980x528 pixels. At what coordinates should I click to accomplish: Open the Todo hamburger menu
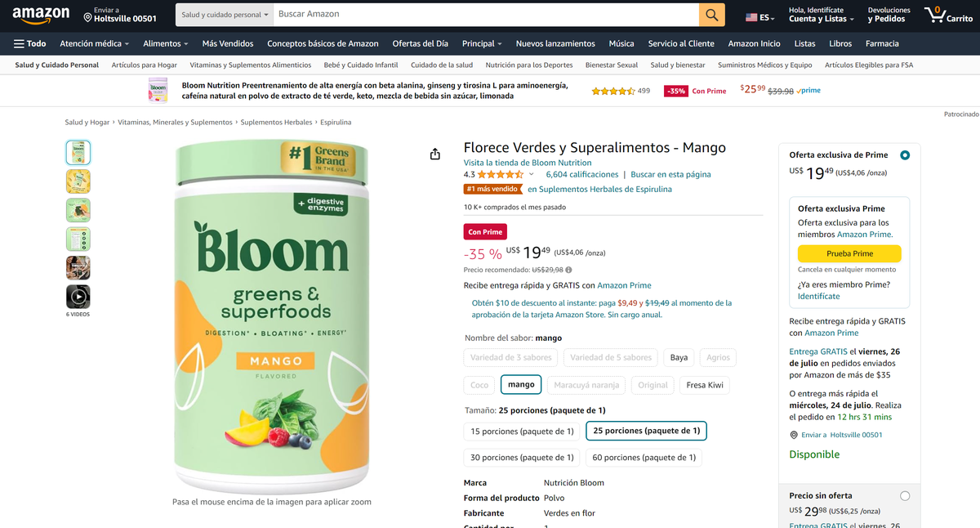click(30, 43)
